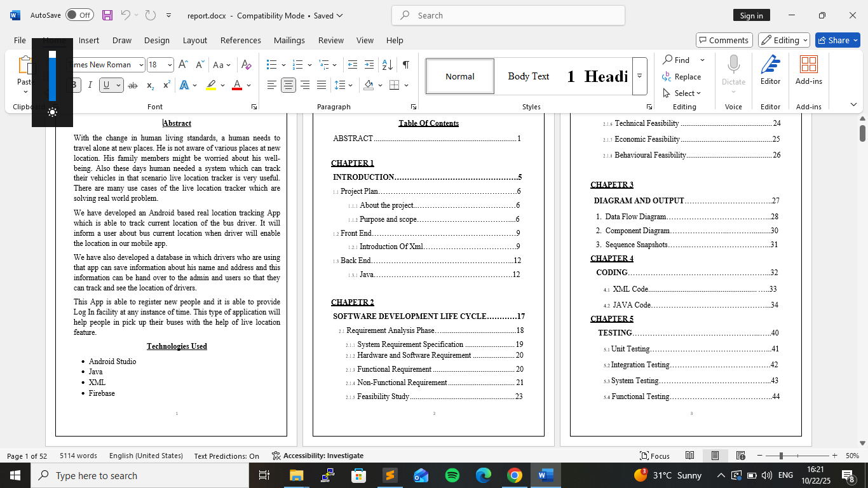This screenshot has height=488, width=868.
Task: Click the Text Highlight Color icon
Action: 211,85
